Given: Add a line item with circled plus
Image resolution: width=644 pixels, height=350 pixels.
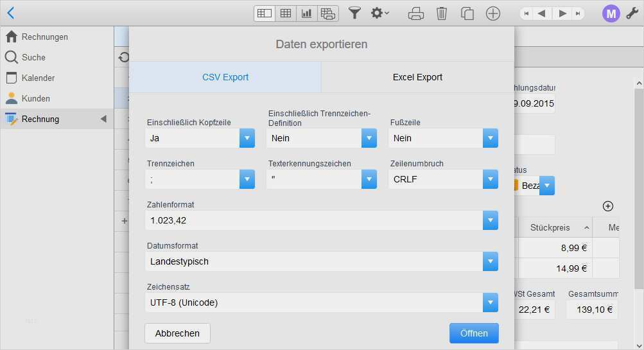Looking at the screenshot, I should tap(608, 206).
